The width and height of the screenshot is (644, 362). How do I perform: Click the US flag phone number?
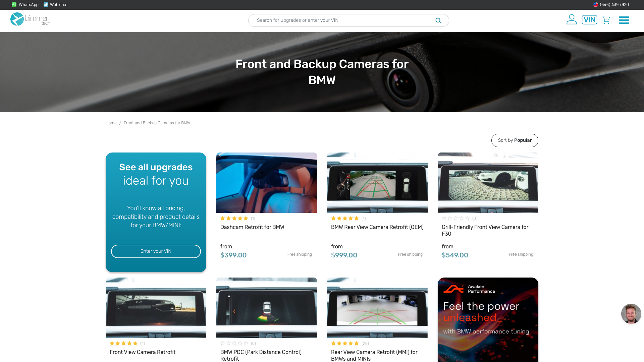[x=611, y=5]
